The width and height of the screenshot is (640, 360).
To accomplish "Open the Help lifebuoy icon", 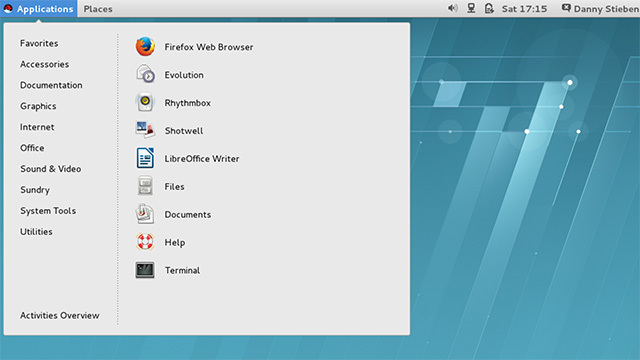I will 145,242.
